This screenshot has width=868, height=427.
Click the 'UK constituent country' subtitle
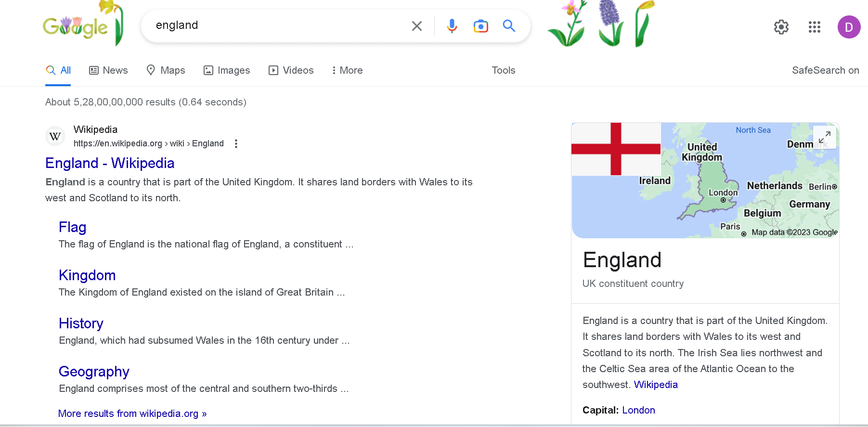[633, 284]
